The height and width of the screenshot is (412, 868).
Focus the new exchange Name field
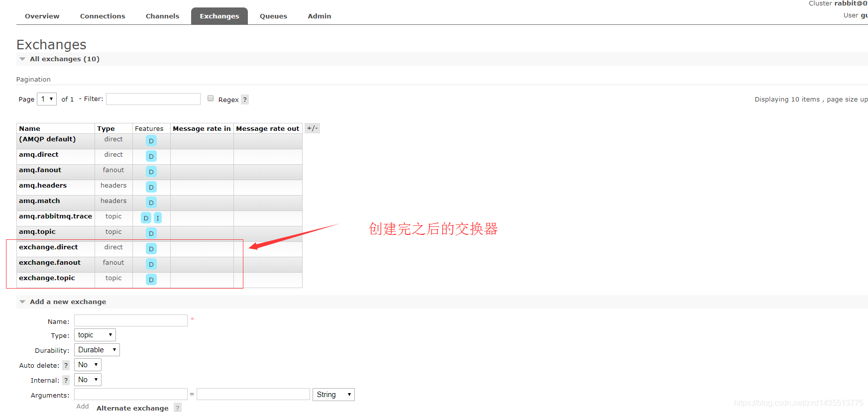(131, 320)
